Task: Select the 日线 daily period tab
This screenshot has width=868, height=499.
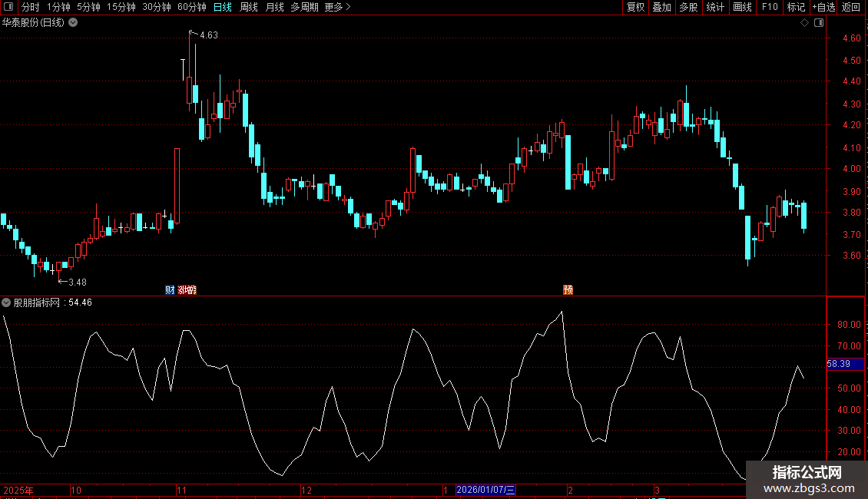Action: pos(223,7)
